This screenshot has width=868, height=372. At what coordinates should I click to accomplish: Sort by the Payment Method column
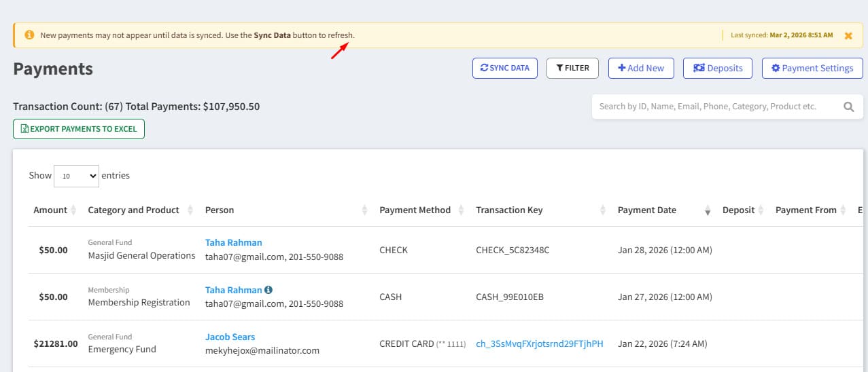pyautogui.click(x=421, y=210)
